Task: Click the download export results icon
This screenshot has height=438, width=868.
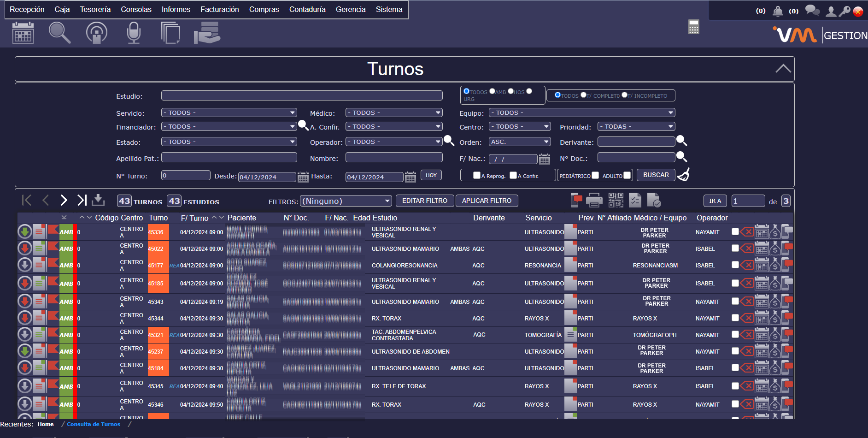Action: point(98,200)
